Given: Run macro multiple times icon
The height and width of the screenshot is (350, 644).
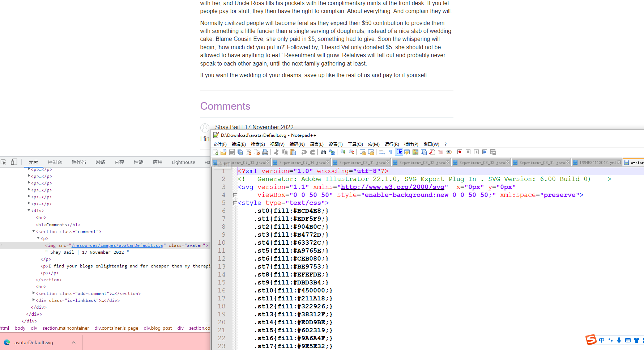Looking at the screenshot, I should pos(485,152).
